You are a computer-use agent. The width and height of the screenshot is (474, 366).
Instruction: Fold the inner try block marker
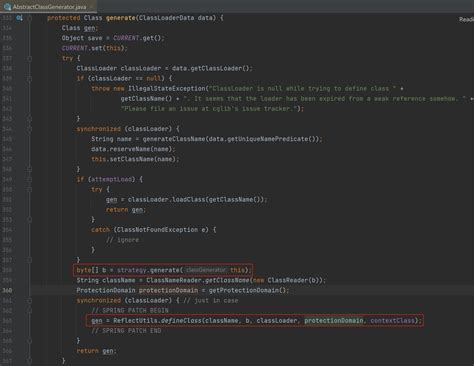30,189
